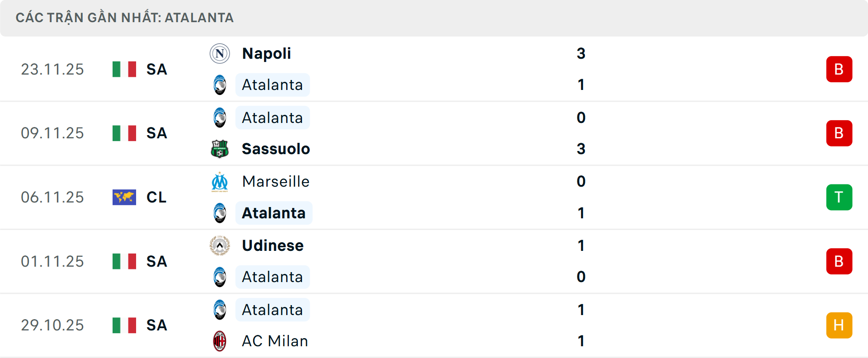Click the 06.11.25 match date

pos(52,197)
